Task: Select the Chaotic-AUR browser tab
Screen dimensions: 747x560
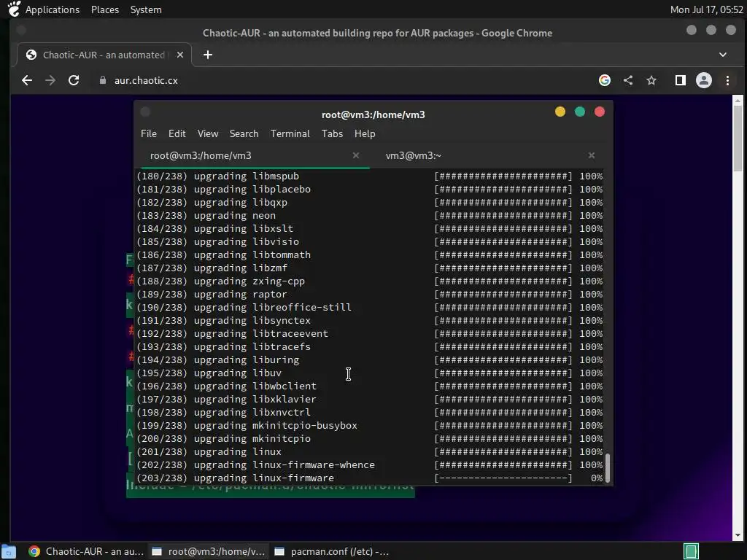Action: tap(104, 55)
